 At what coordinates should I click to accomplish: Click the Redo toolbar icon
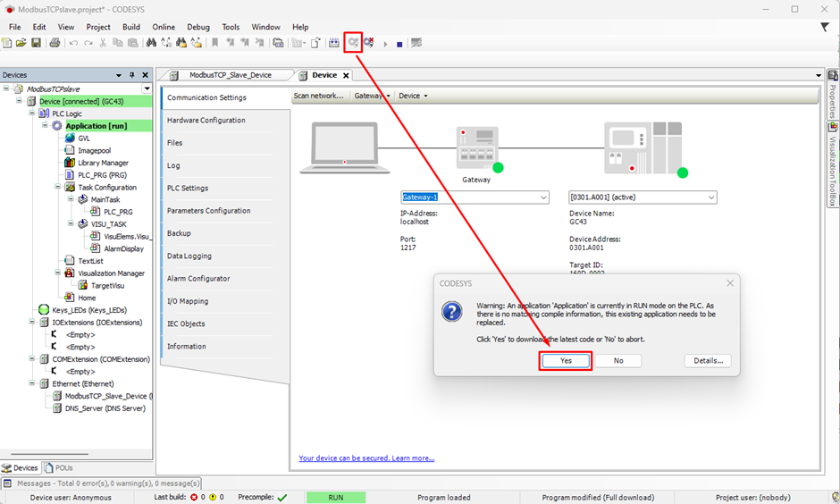88,43
